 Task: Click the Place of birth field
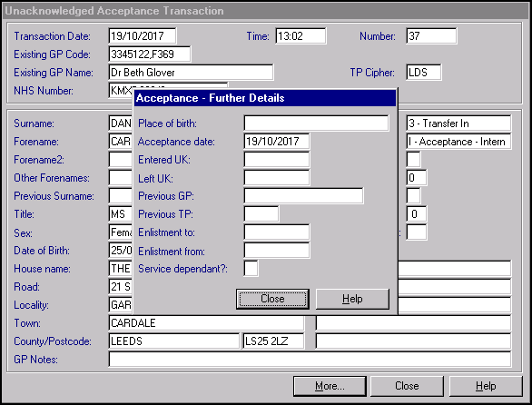pos(316,123)
